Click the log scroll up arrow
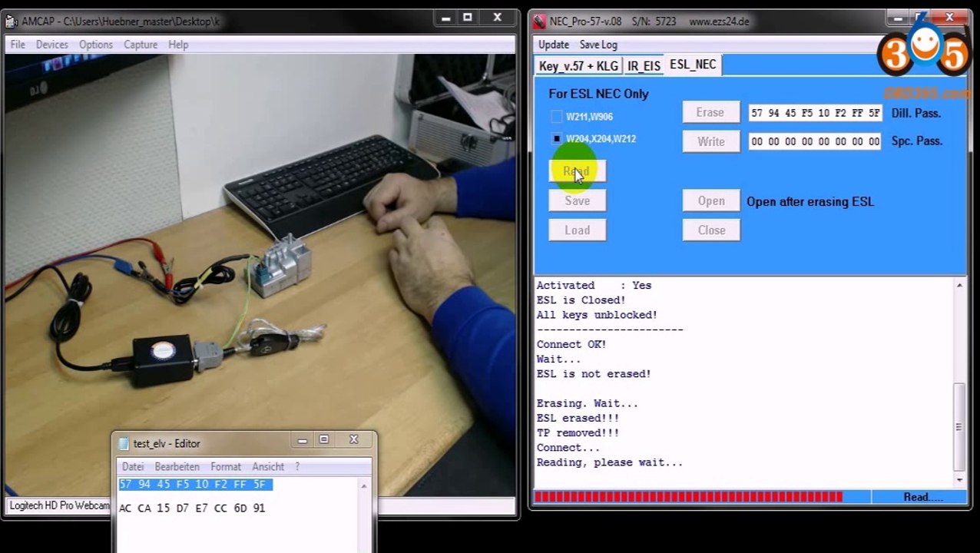 point(958,286)
